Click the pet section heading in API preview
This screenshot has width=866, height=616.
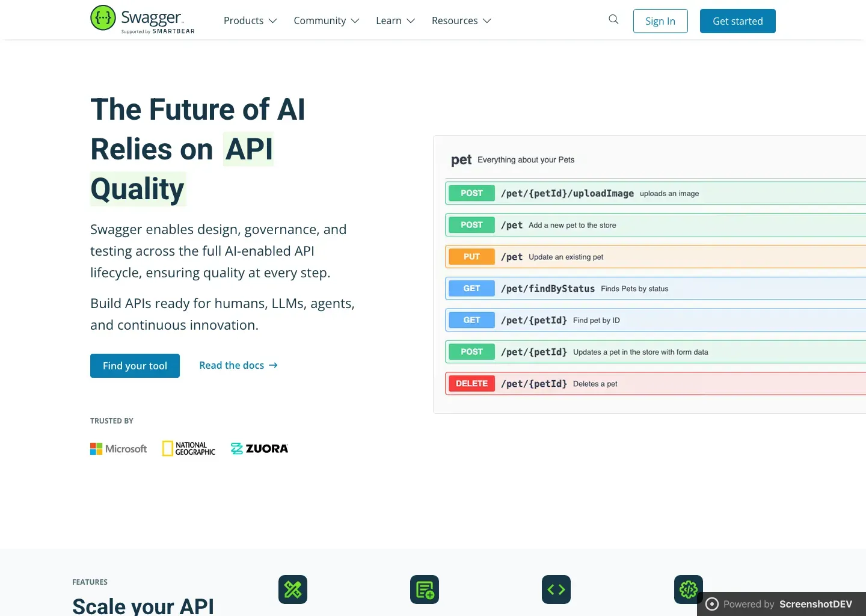pos(461,160)
